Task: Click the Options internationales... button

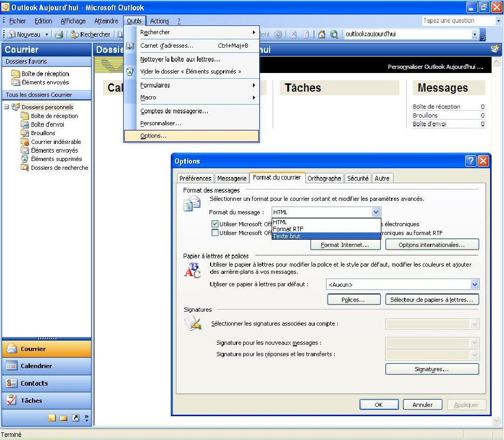Action: (x=432, y=245)
